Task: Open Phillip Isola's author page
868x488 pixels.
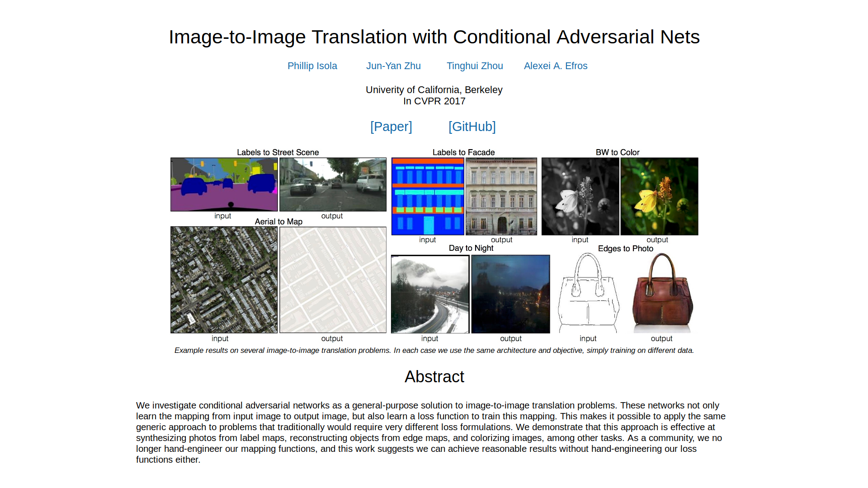Action: tap(312, 66)
